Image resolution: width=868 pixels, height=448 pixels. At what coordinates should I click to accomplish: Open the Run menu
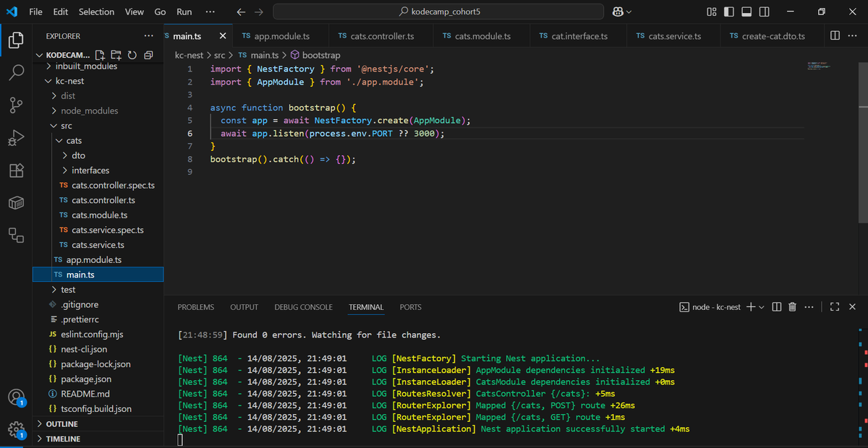[184, 12]
